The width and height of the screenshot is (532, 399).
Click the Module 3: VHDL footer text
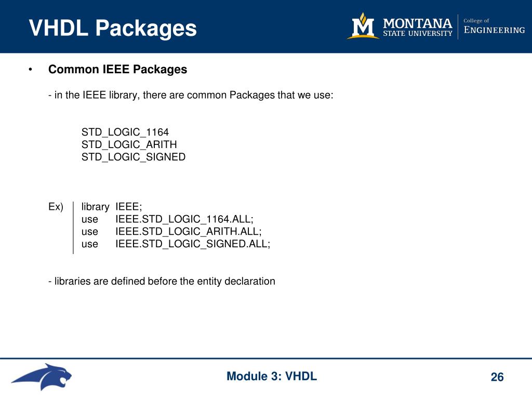pyautogui.click(x=272, y=376)
